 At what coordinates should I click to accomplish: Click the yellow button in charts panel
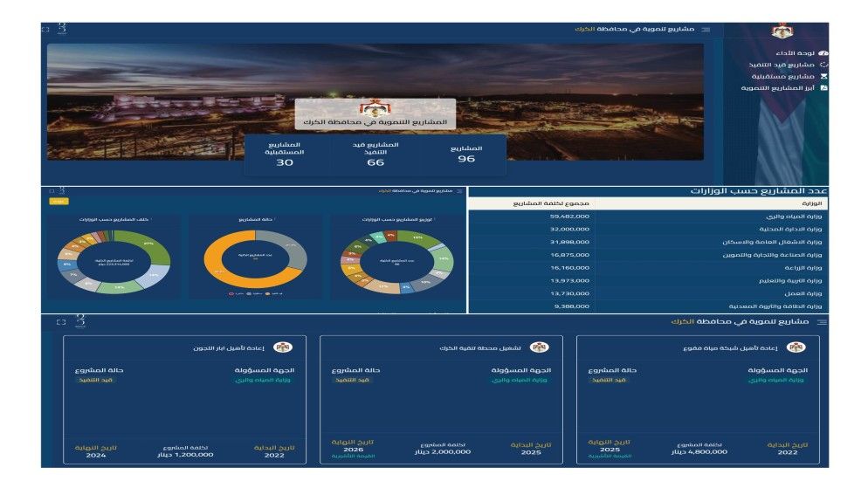[59, 202]
